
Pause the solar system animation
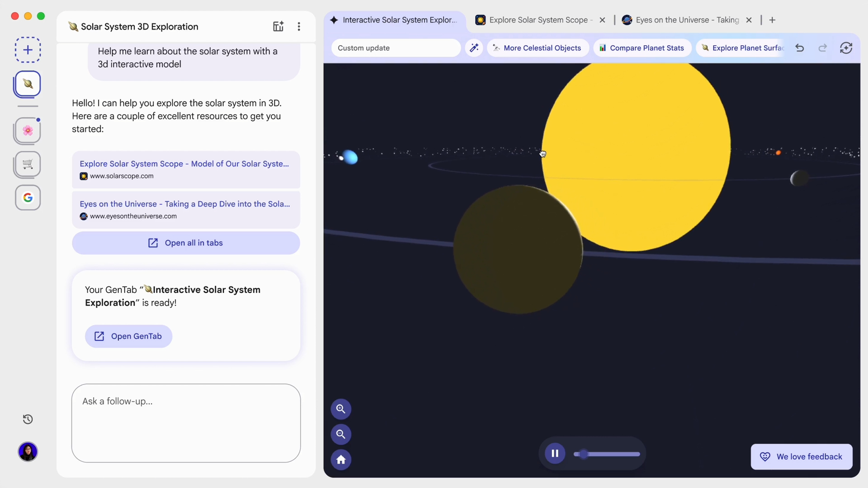tap(555, 453)
